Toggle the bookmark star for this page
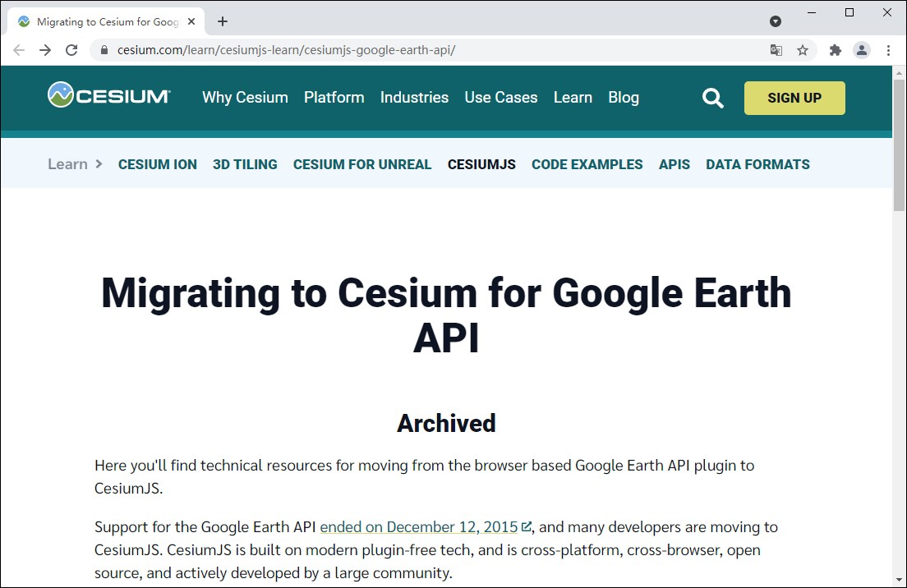The width and height of the screenshot is (907, 588). [x=803, y=49]
